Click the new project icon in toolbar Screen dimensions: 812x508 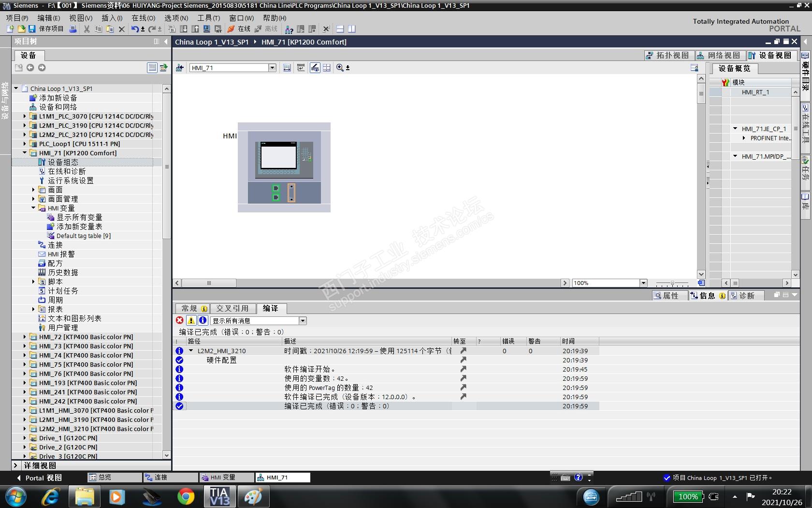click(10, 29)
